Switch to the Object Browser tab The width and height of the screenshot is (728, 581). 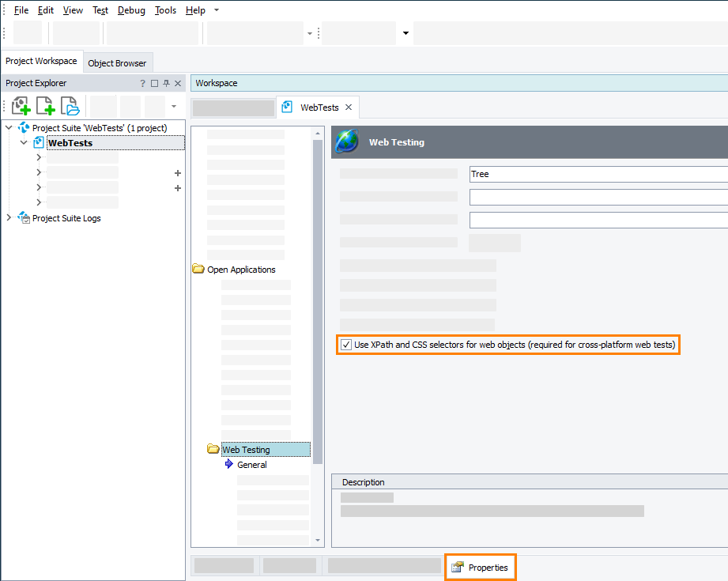pos(117,63)
